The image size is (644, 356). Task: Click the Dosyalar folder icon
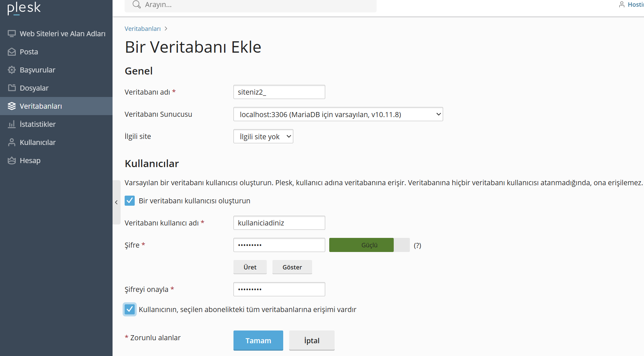point(12,88)
